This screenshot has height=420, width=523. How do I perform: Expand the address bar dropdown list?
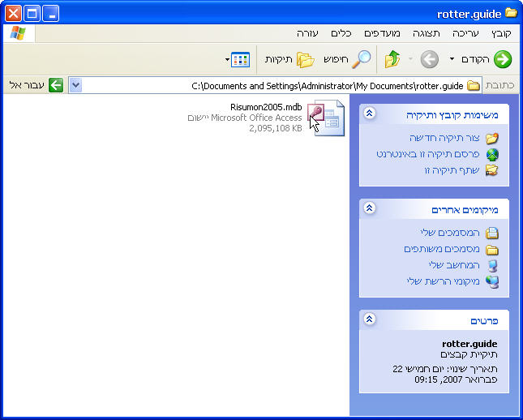75,85
